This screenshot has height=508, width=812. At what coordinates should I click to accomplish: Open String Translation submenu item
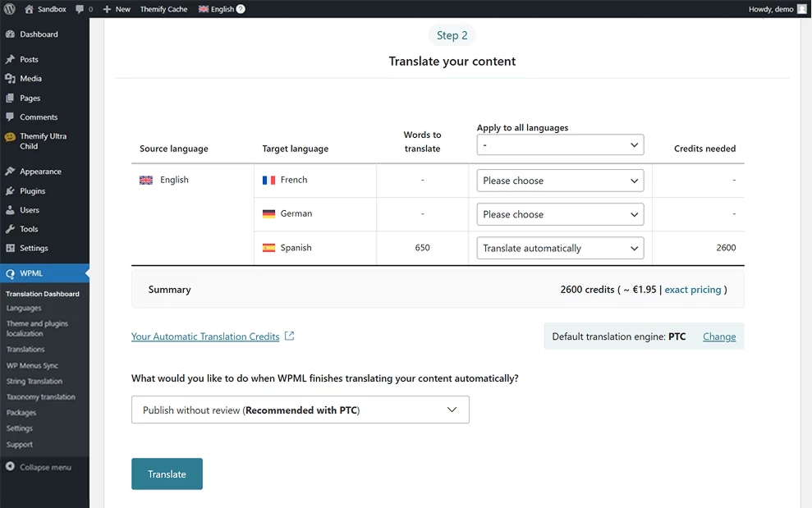click(34, 382)
